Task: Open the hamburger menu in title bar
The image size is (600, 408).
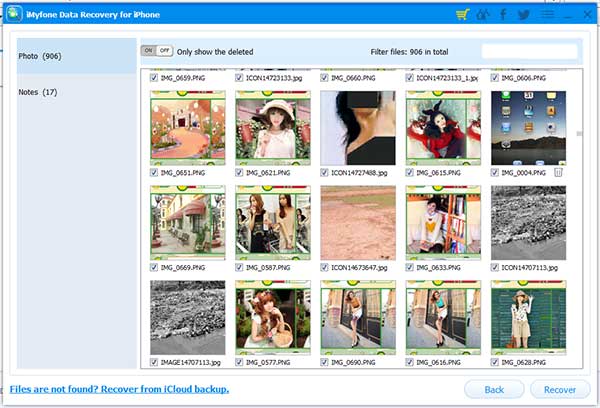Action: [x=547, y=15]
